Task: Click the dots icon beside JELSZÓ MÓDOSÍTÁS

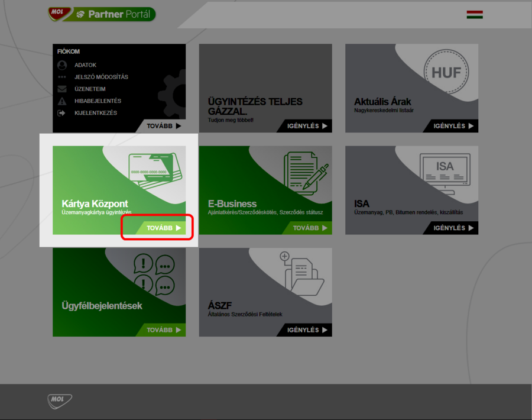Action: point(62,77)
